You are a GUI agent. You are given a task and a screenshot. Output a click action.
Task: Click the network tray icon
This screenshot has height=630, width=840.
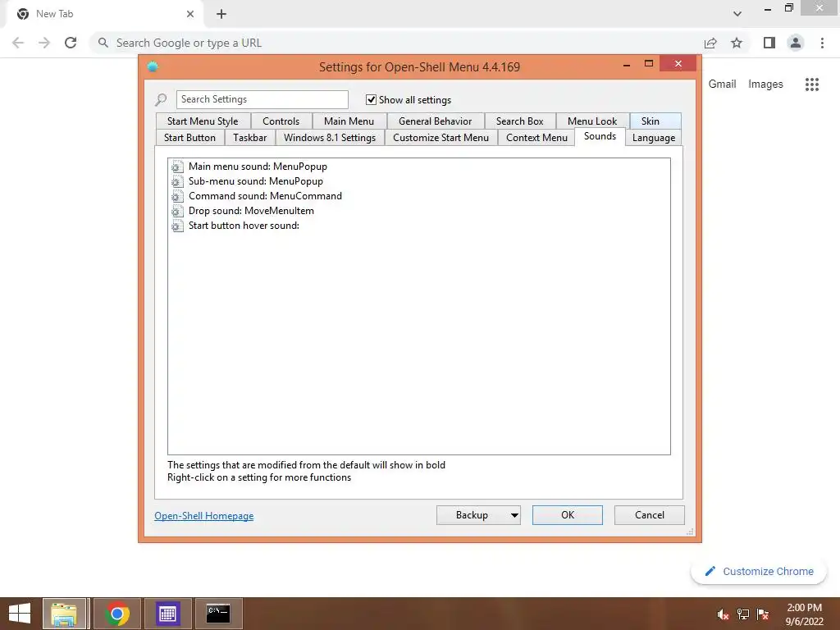(743, 614)
